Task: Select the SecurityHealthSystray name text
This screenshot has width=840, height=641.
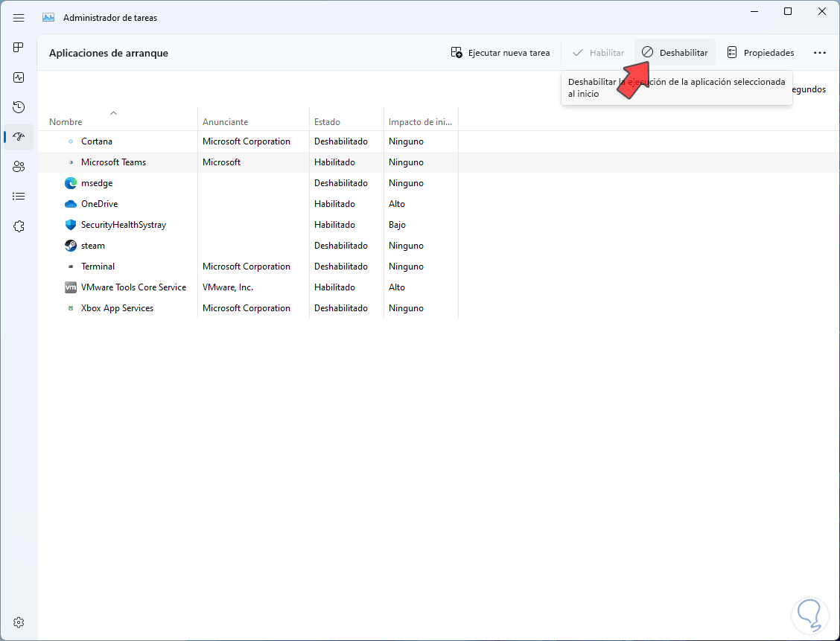Action: point(123,225)
